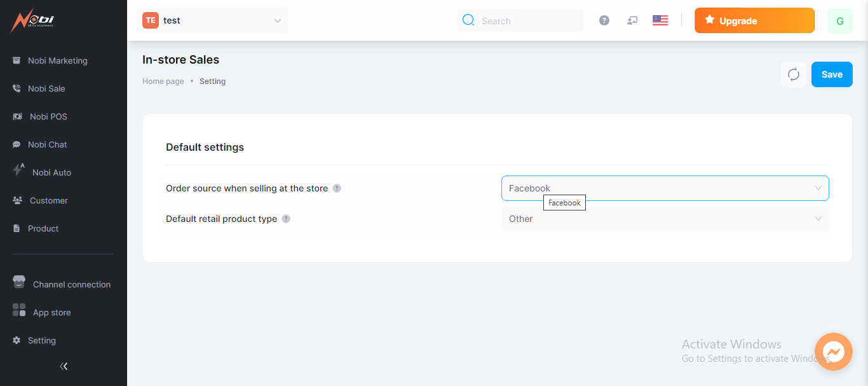Click the US flag language icon
868x386 pixels.
[660, 20]
